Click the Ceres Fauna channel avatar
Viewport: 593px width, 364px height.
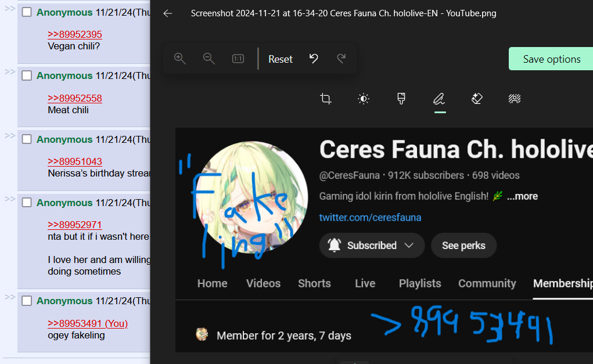(x=251, y=197)
